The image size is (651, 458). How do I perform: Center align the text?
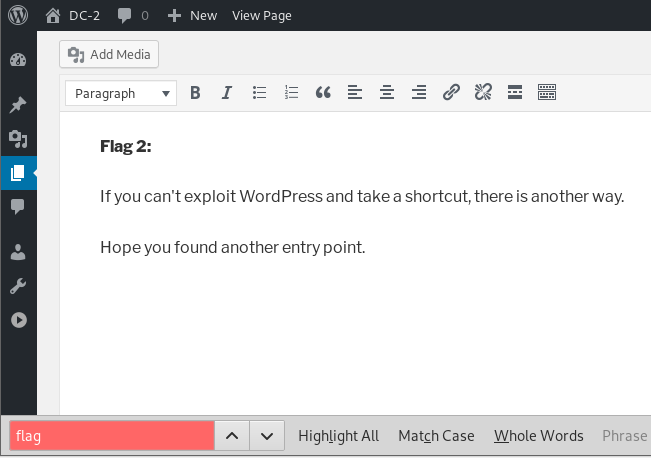(x=387, y=92)
